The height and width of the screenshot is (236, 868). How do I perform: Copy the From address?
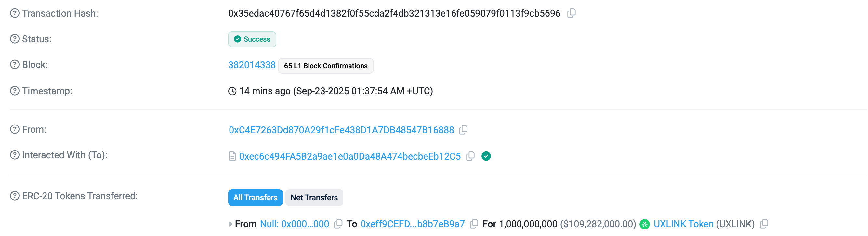tap(464, 130)
